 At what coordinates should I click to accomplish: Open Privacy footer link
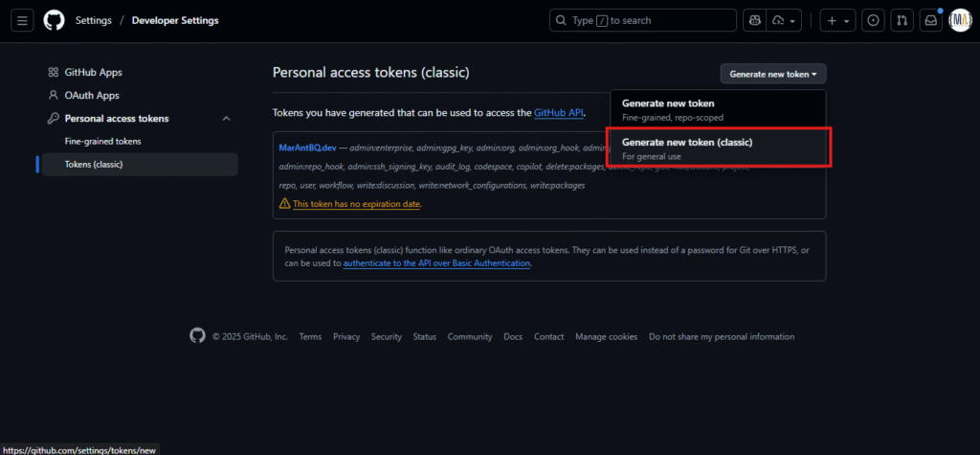click(346, 337)
